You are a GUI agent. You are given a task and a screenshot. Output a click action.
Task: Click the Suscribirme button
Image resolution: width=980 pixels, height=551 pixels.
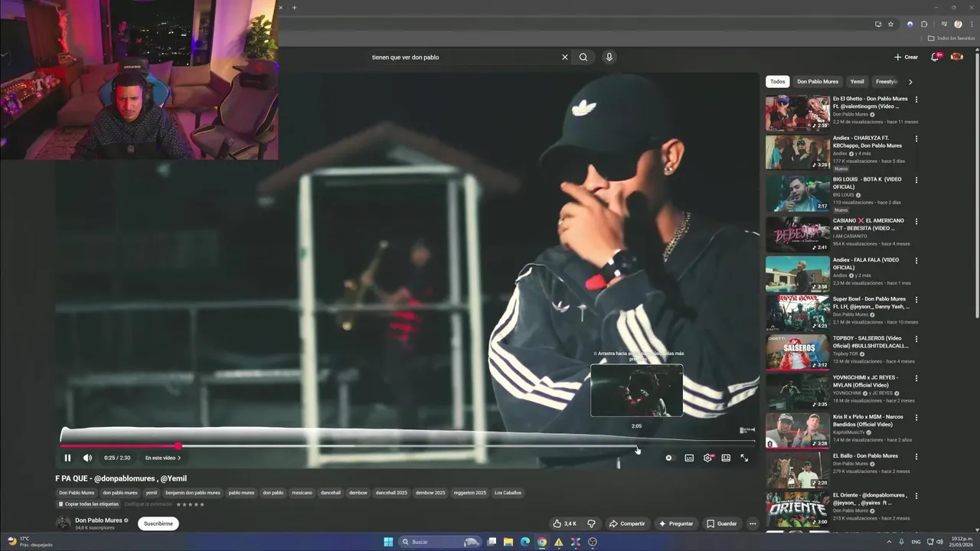(158, 523)
